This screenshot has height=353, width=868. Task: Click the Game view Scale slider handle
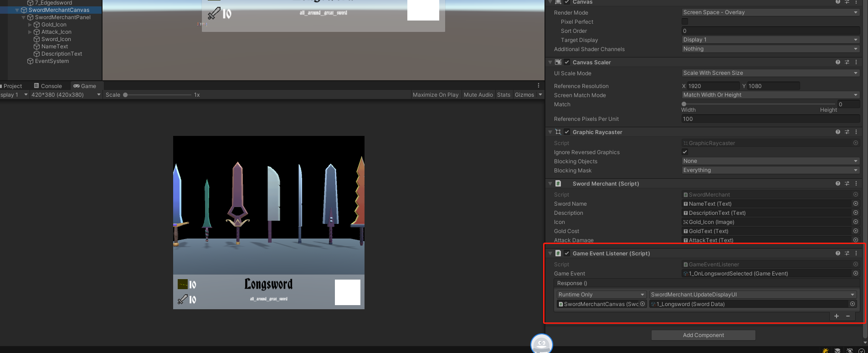tap(125, 95)
